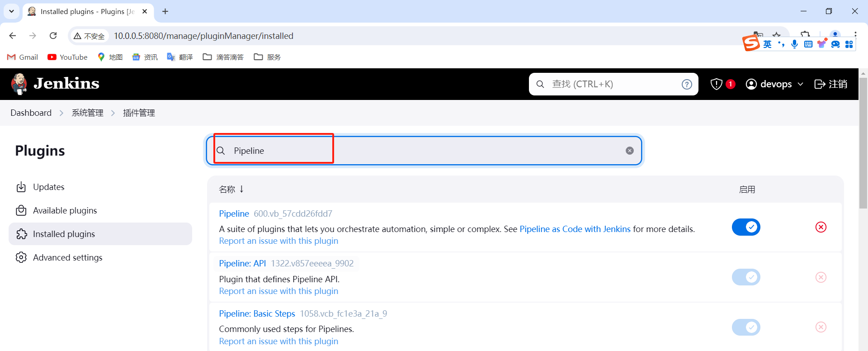Open the 系统管理 breadcrumb

point(88,113)
